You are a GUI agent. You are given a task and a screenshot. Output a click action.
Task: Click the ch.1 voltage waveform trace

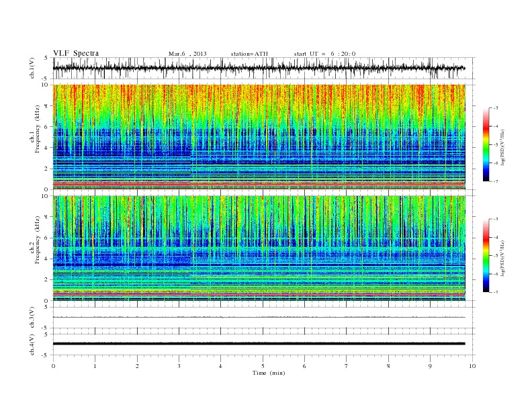tap(259, 68)
